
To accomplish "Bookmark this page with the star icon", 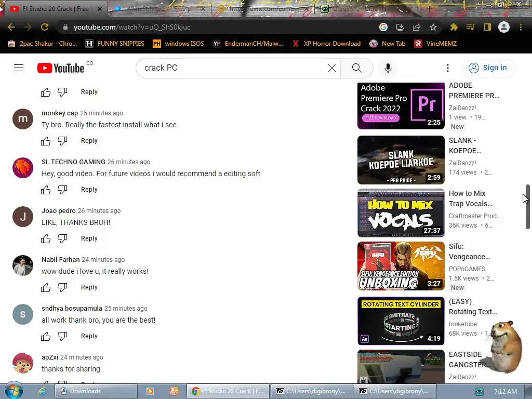I will 433,27.
